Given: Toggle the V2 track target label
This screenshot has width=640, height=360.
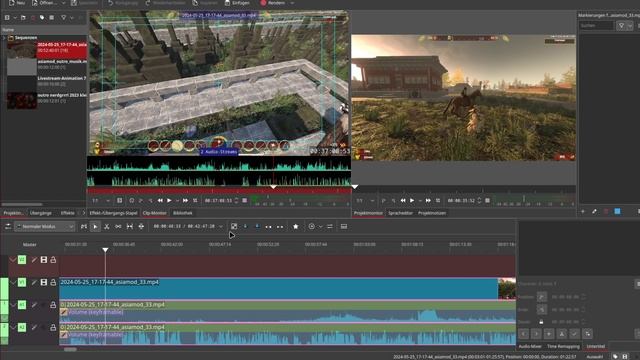Looking at the screenshot, I should [22, 260].
